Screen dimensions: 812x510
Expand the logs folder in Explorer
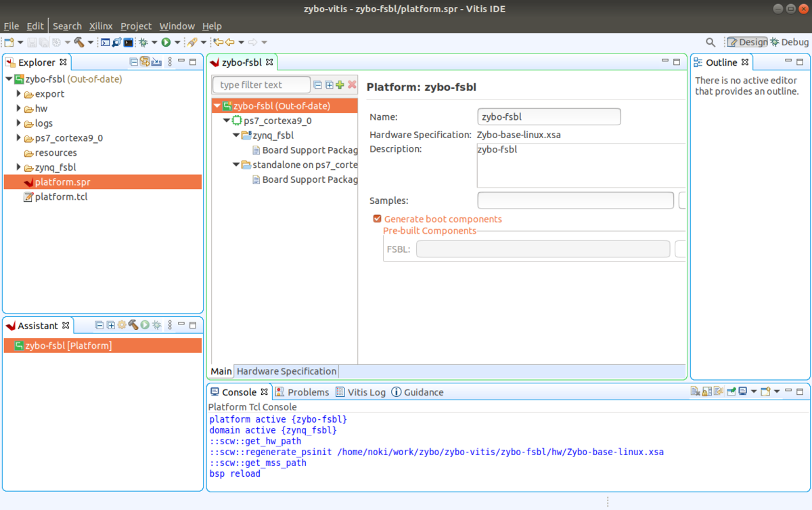[19, 123]
